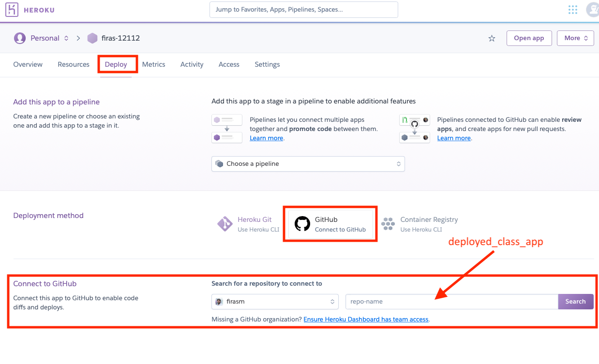
Task: Open the user account avatar menu
Action: point(593,9)
